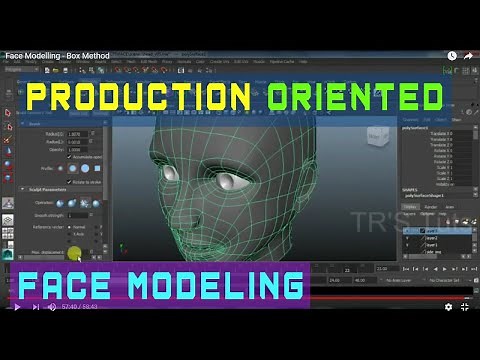480x360 pixels.
Task: Select the square brush profile
Action: (97, 168)
